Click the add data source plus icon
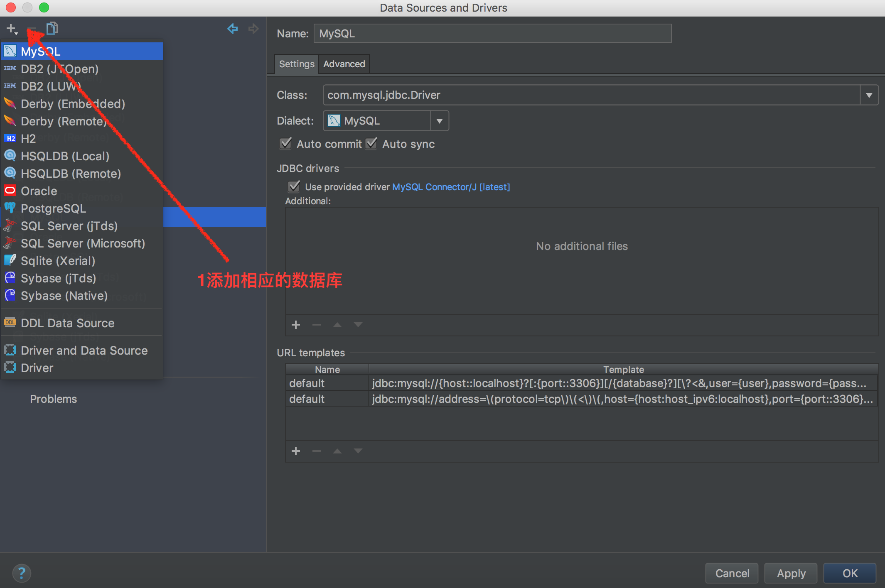 click(12, 29)
